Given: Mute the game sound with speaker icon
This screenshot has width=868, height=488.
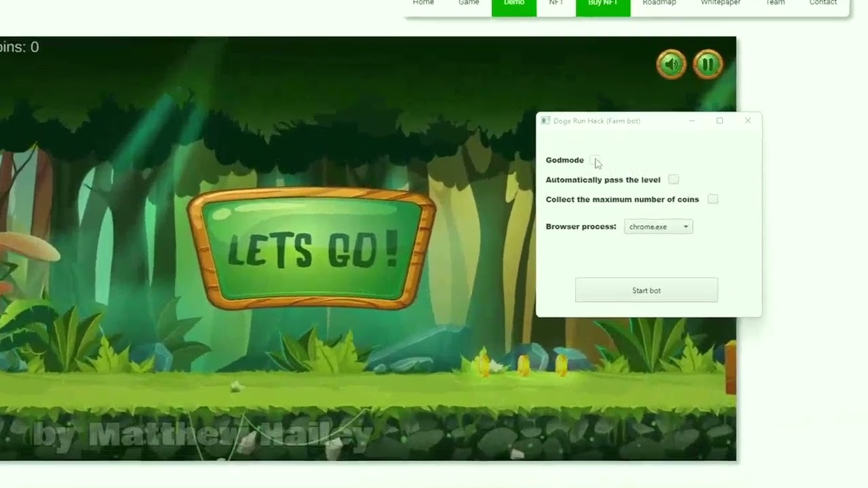Looking at the screenshot, I should tap(671, 64).
